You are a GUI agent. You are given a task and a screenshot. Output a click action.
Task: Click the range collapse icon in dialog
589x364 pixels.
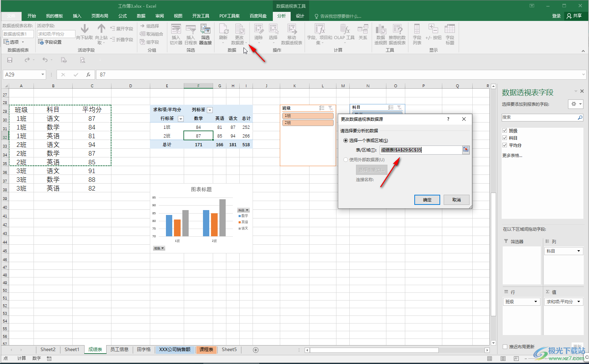pos(466,150)
